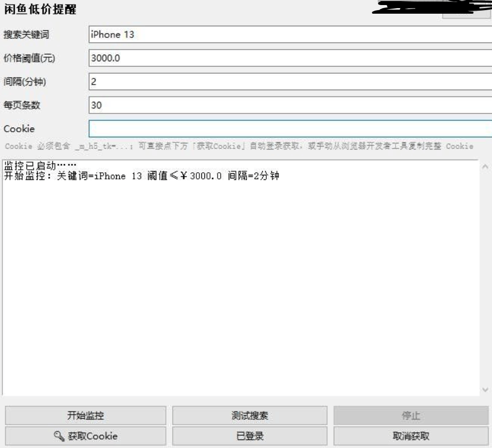Select the 间隔(分钟) input box
This screenshot has width=492, height=448.
290,82
